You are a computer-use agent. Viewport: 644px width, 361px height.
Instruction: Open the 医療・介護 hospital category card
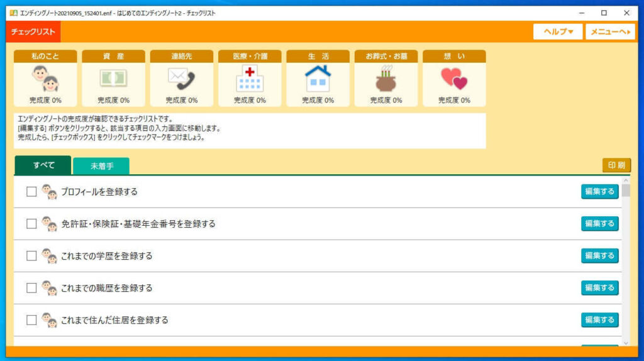(x=250, y=78)
